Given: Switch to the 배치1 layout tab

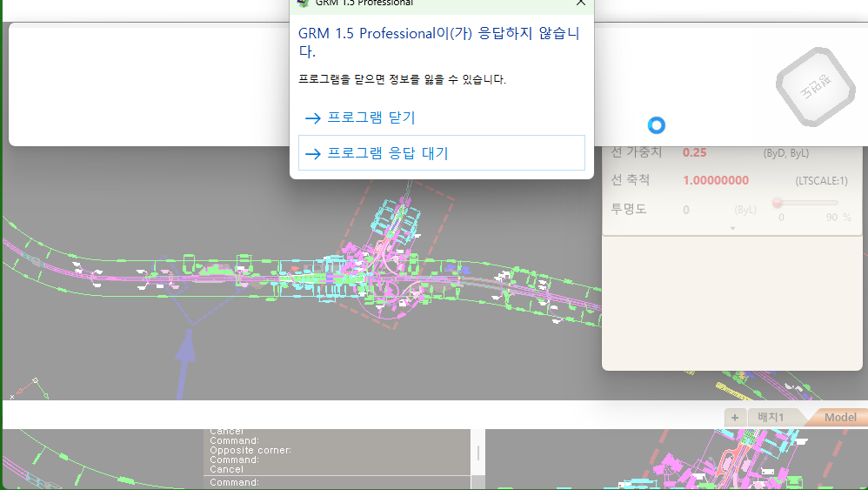Looking at the screenshot, I should [771, 418].
